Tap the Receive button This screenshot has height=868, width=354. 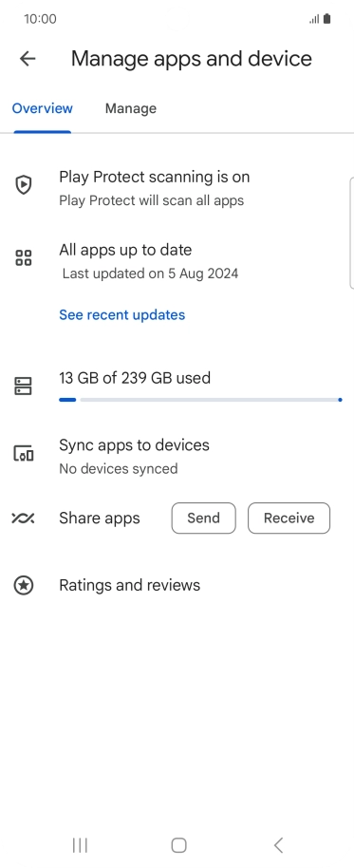click(289, 519)
